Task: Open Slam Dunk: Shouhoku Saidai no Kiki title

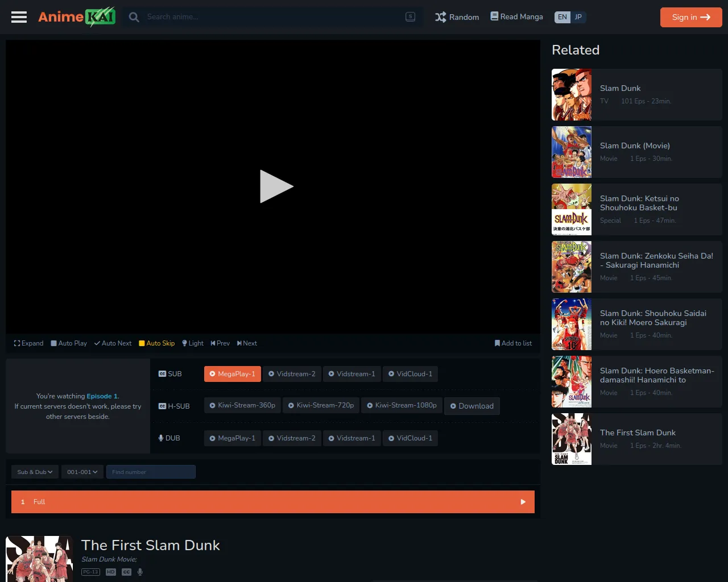Action: pos(653,318)
